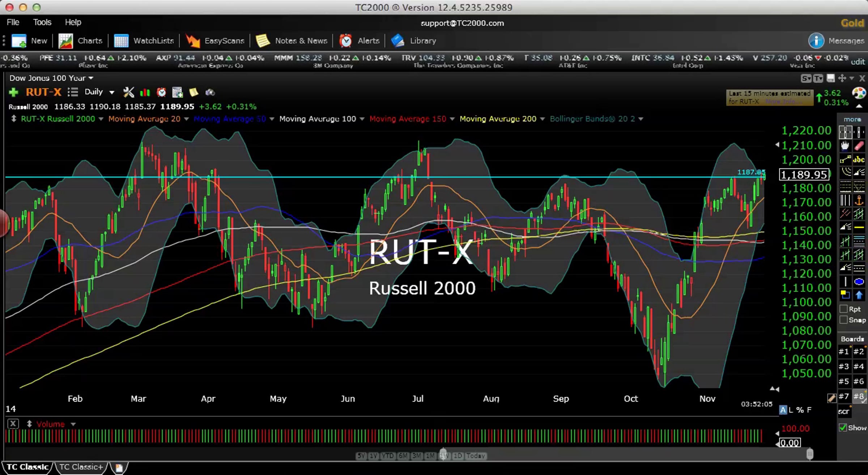Switch to the TC Classic+ tab
Viewport: 868px width, 475px height.
pyautogui.click(x=81, y=467)
